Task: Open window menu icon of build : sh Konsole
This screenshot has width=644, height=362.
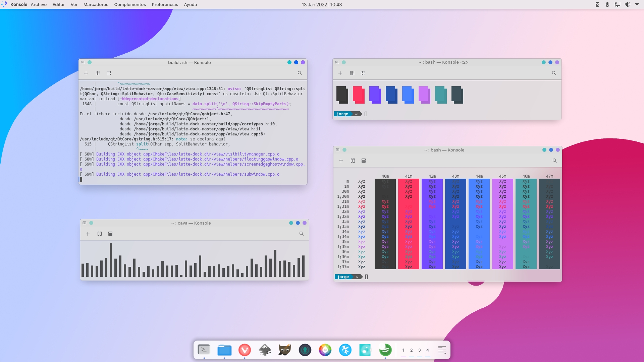Action: coord(83,62)
